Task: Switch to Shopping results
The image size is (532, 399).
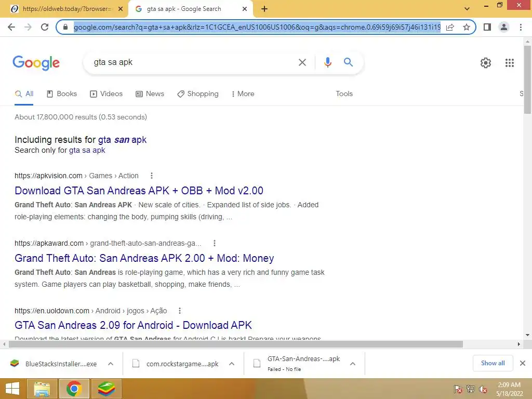Action: click(x=198, y=94)
